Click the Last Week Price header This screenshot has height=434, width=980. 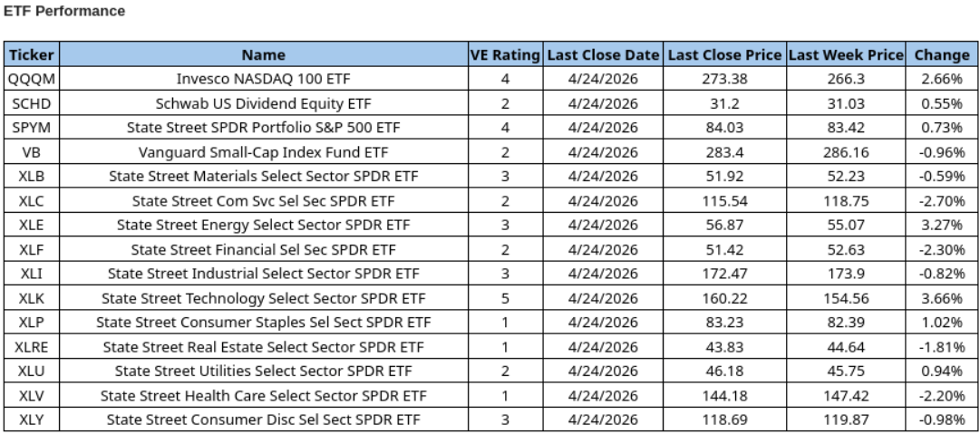(x=847, y=55)
